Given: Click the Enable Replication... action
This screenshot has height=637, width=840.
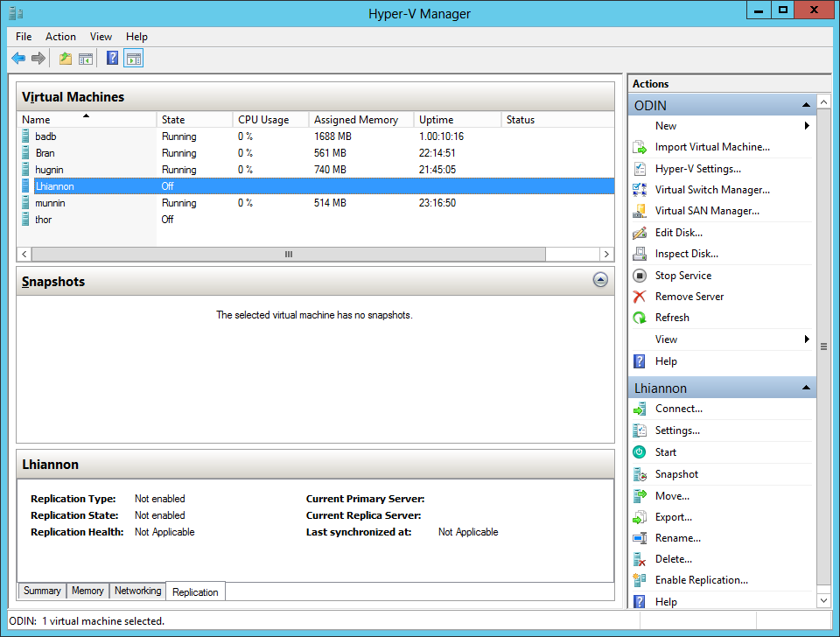Looking at the screenshot, I should tap(702, 579).
